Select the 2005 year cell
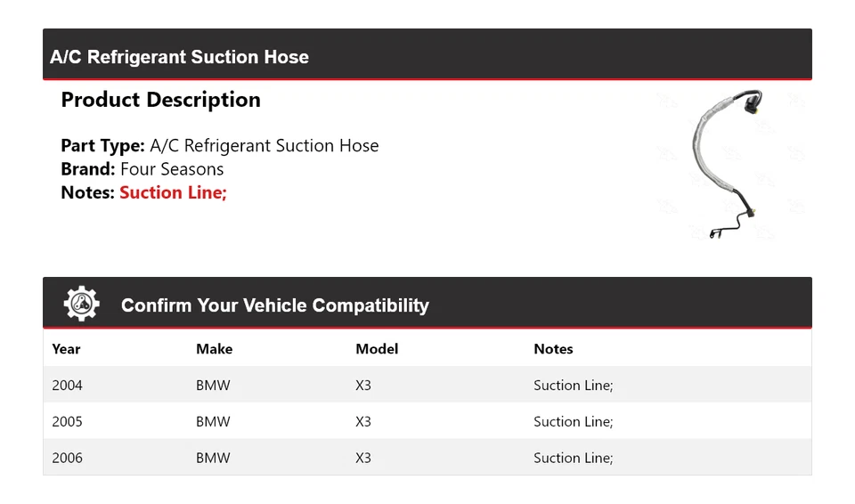The width and height of the screenshot is (855, 504). click(x=67, y=422)
